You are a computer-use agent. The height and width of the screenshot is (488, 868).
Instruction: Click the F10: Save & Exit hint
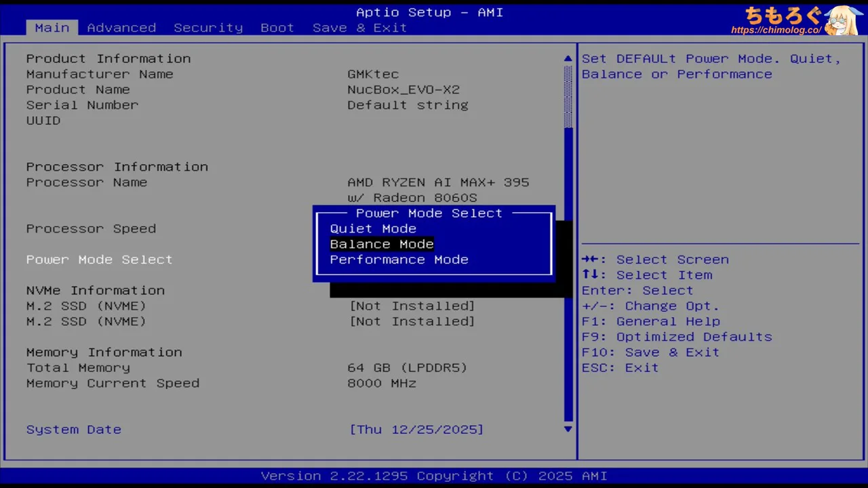click(650, 352)
